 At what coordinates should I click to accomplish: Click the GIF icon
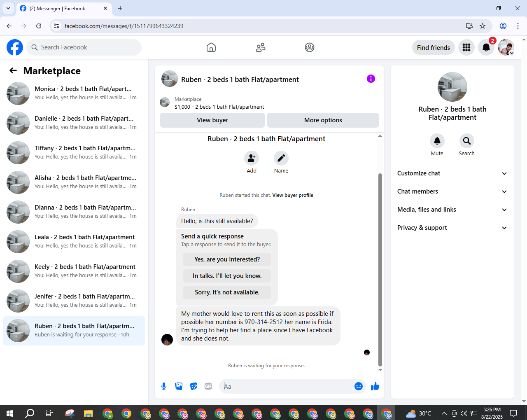coord(208,386)
